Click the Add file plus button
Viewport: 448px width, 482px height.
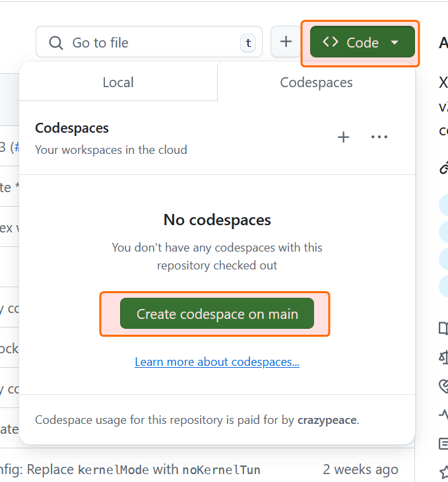tap(286, 42)
